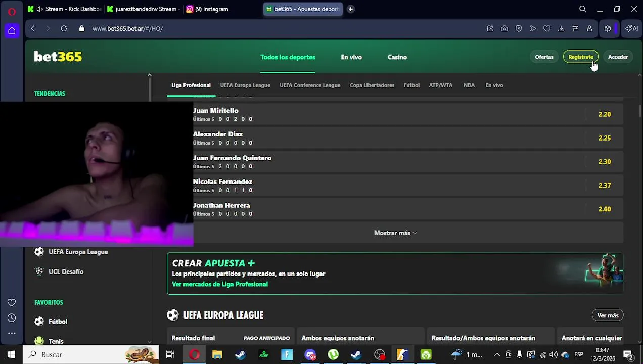
Task: Click the Windows Buscar search box
Action: coord(91,355)
